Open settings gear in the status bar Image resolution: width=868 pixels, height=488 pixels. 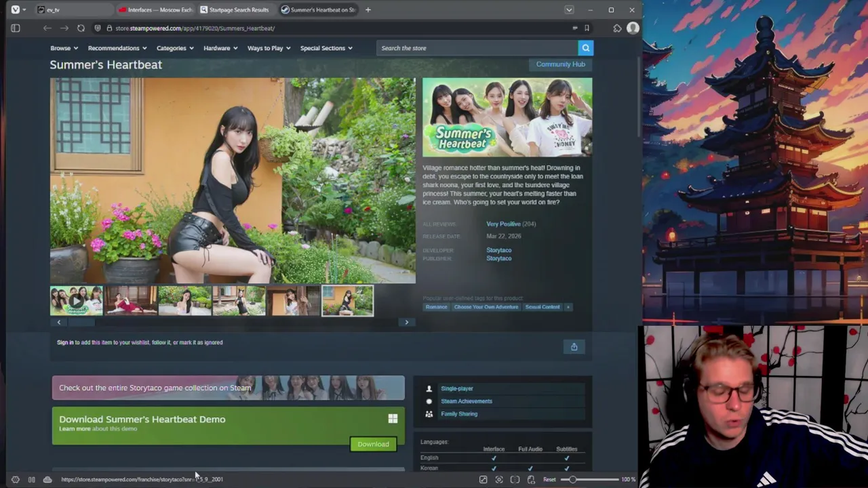point(15,479)
